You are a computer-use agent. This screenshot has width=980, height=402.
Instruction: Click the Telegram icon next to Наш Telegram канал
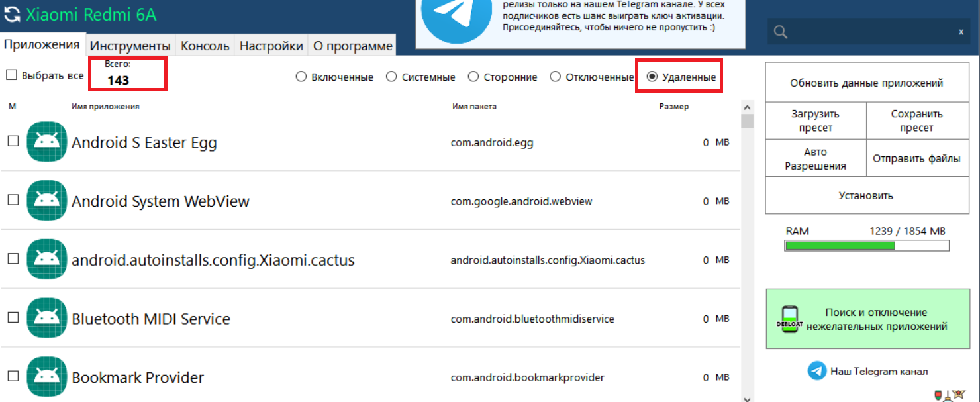click(x=817, y=370)
